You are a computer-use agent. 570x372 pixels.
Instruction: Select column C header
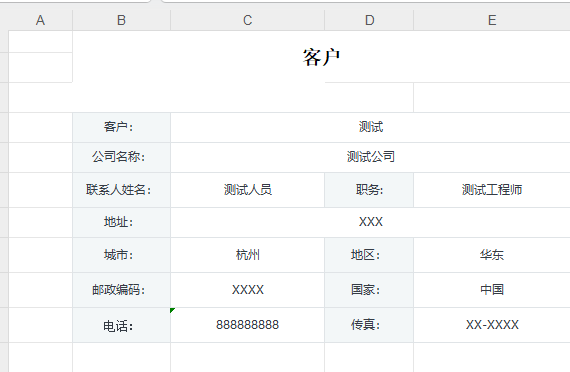248,20
